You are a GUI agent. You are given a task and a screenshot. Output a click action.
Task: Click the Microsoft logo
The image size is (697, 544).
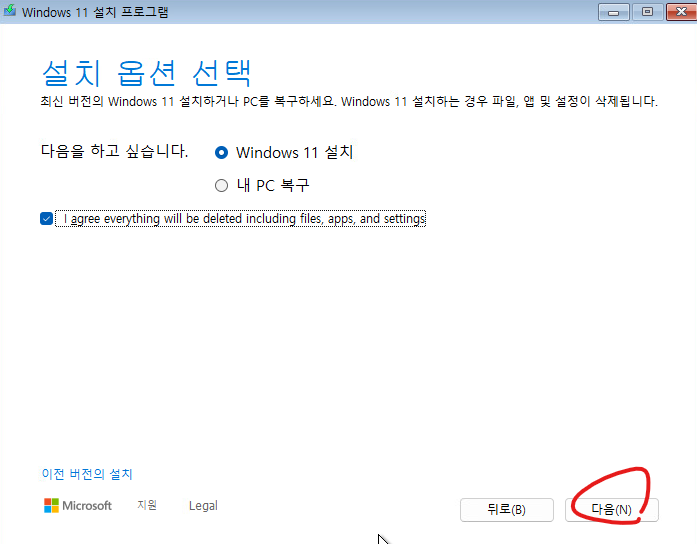(78, 505)
